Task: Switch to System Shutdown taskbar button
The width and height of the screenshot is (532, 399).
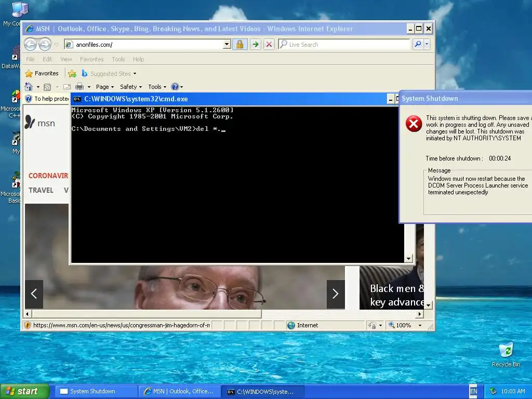Action: (x=96, y=391)
